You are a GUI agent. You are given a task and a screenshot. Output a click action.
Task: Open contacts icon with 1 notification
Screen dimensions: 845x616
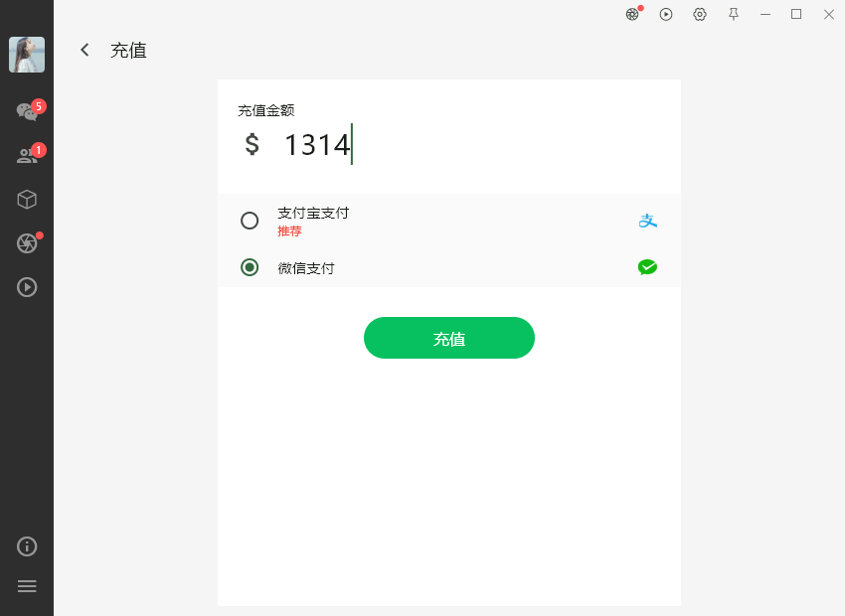point(27,155)
